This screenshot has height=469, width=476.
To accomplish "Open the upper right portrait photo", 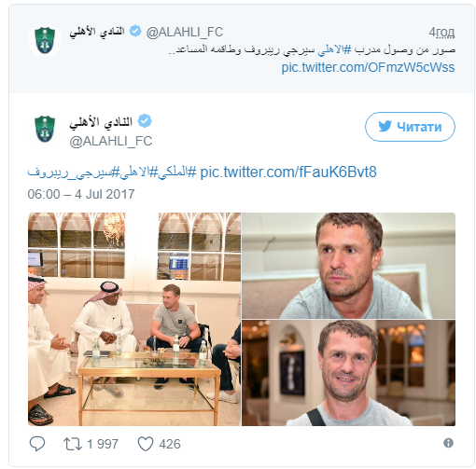I will coord(348,266).
